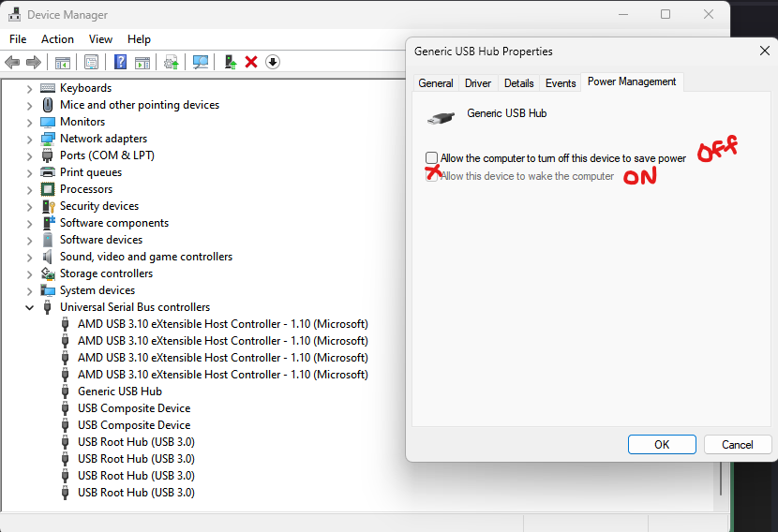Uninstall device using the red X icon
This screenshot has width=778, height=532.
pos(251,62)
